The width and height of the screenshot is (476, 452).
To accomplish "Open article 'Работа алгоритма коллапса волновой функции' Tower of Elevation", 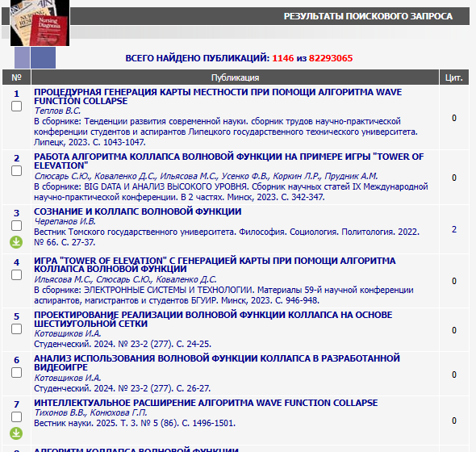I will tap(228, 161).
